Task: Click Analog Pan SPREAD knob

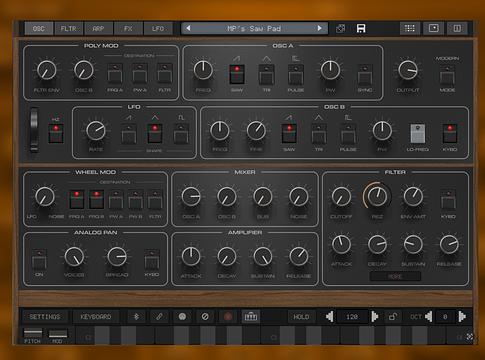Action: point(117,256)
